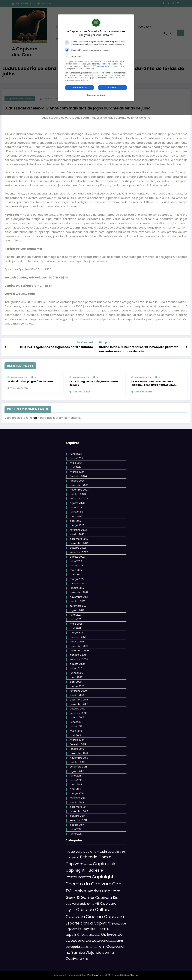
Task: Open the EVENTOS menu item
Action: click(144, 27)
